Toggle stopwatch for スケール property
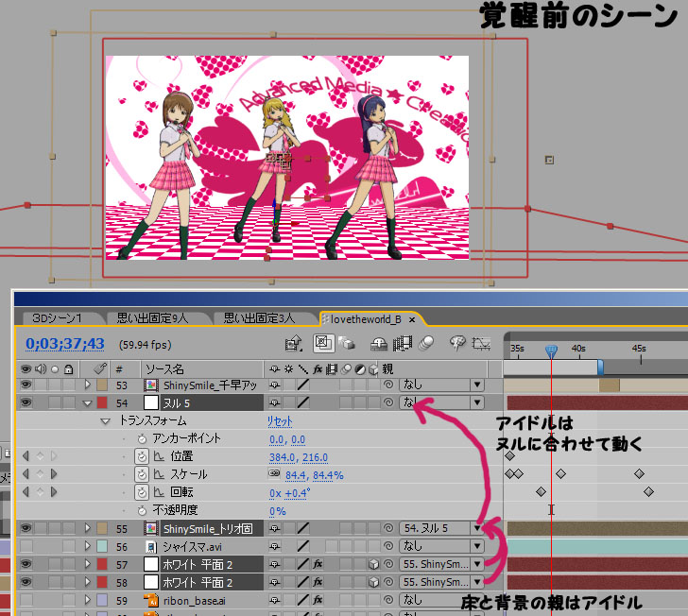This screenshot has height=616, width=688. tap(142, 474)
